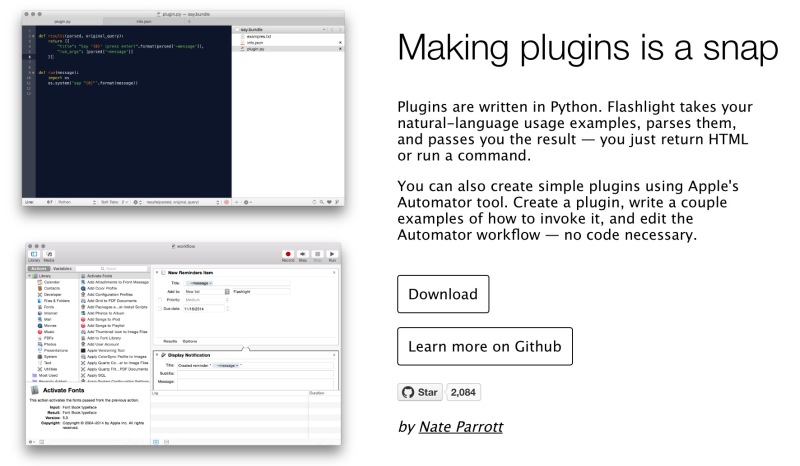Click the Automator actions search field

pyautogui.click(x=112, y=268)
